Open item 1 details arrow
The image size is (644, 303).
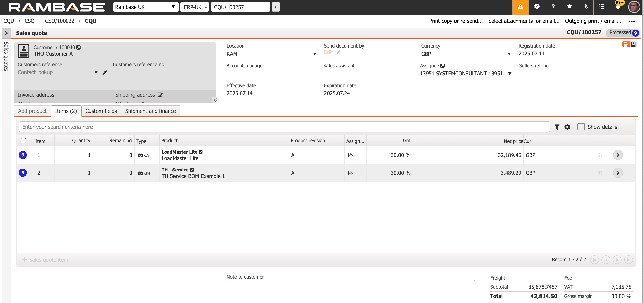click(x=618, y=155)
